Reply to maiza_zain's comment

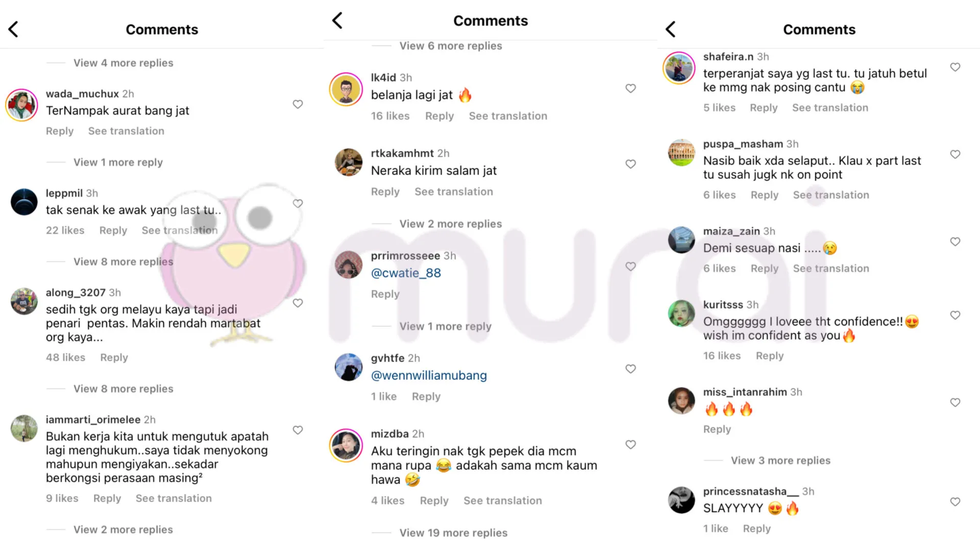(x=764, y=268)
